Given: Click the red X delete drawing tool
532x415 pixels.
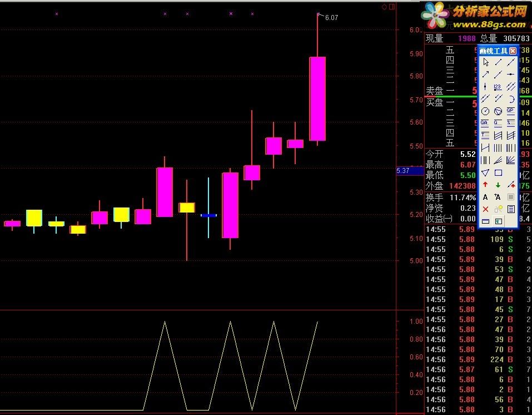Looking at the screenshot, I should (485, 209).
